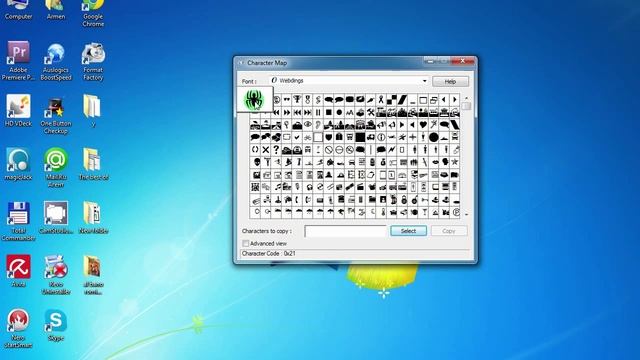The image size is (640, 360).
Task: Pick the question mark glyph
Action: pyautogui.click(x=276, y=150)
